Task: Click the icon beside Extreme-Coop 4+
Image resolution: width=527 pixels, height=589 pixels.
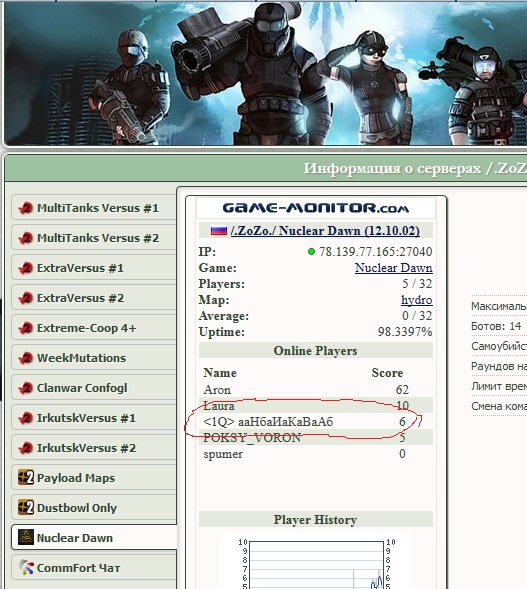Action: [26, 328]
